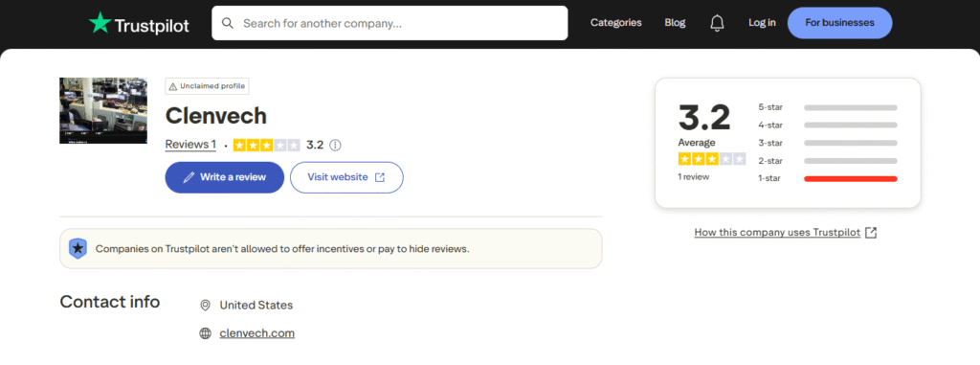Filter by 1-star red rating bar
Viewport: 980px width, 365px height.
(850, 179)
